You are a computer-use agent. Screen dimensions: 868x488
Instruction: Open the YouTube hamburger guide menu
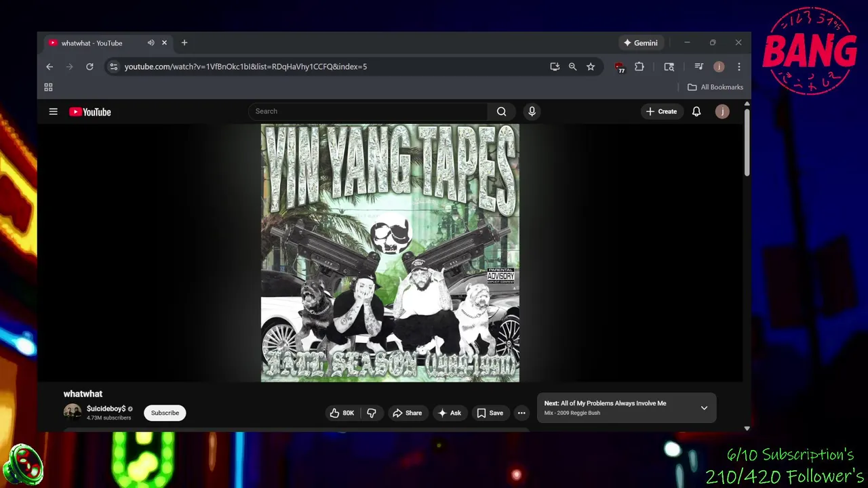click(53, 112)
